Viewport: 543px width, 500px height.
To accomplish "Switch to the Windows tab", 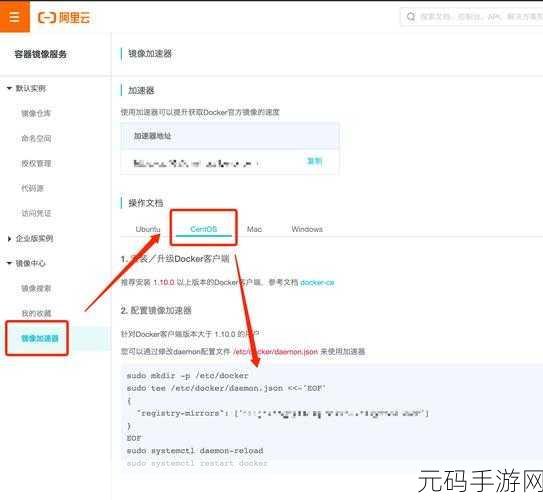I will pos(307,229).
